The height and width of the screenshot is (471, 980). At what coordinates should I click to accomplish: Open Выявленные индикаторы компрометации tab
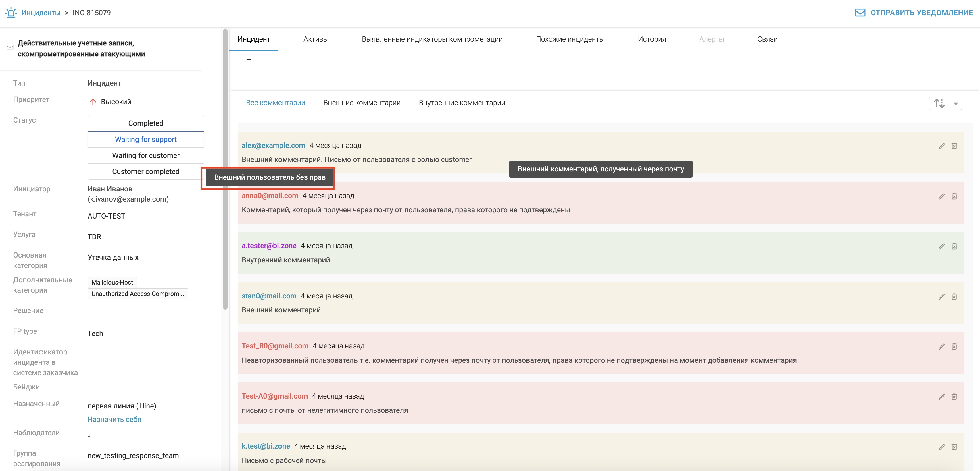[x=432, y=39]
